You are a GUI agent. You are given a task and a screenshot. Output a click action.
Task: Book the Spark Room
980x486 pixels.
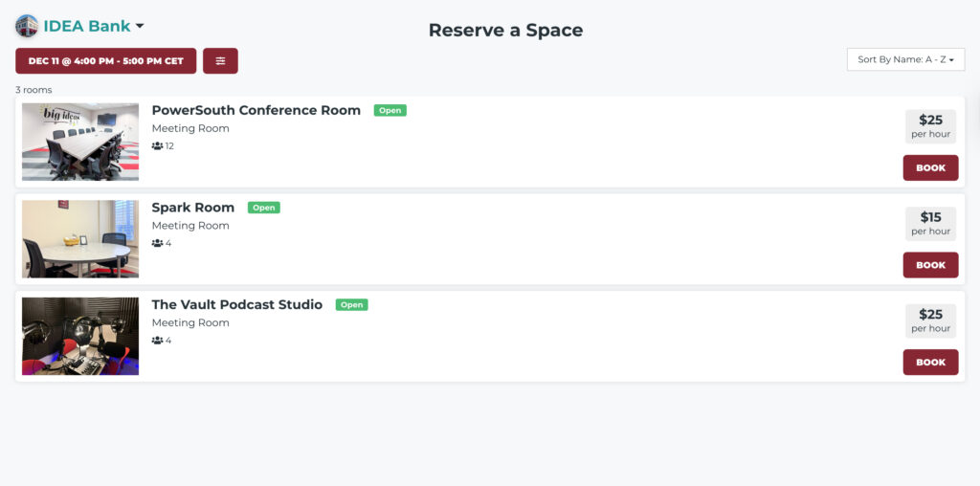click(930, 265)
